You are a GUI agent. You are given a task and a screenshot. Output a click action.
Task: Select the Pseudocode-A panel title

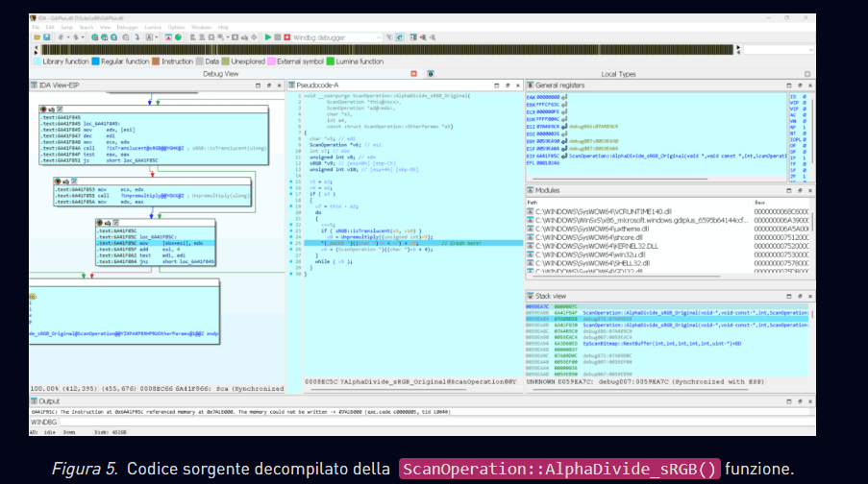317,85
